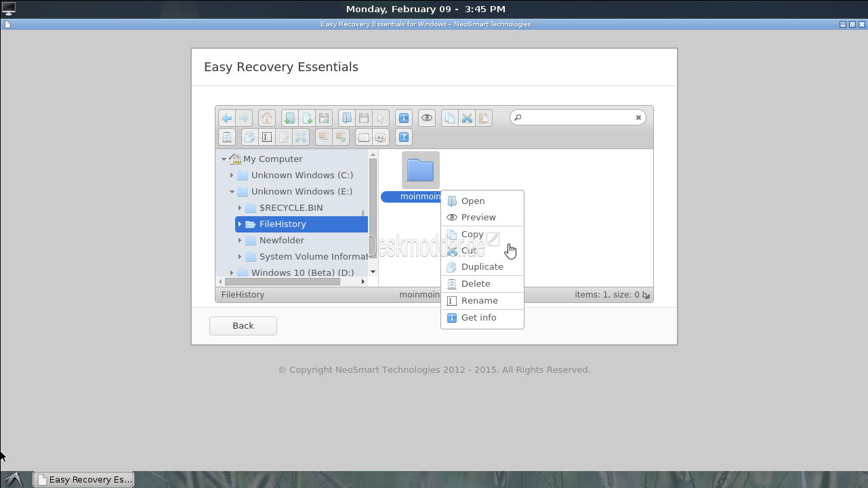868x488 pixels.
Task: Click the tree panel horizontal scrollbar
Action: coord(283,281)
